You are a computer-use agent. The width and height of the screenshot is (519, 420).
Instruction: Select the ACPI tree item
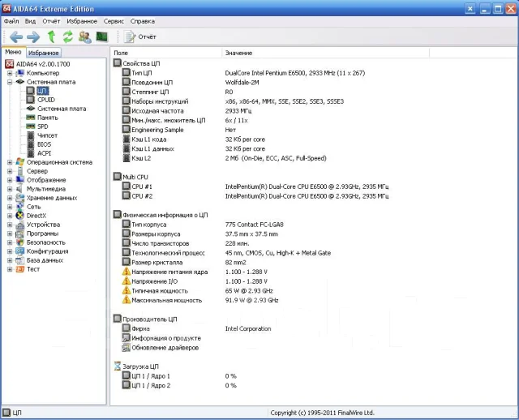tap(44, 153)
